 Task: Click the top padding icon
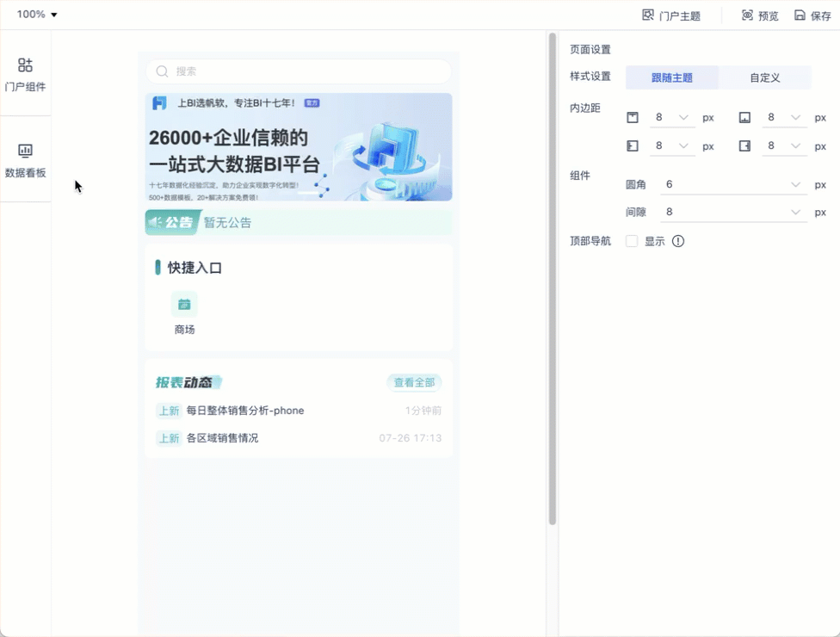tap(633, 117)
